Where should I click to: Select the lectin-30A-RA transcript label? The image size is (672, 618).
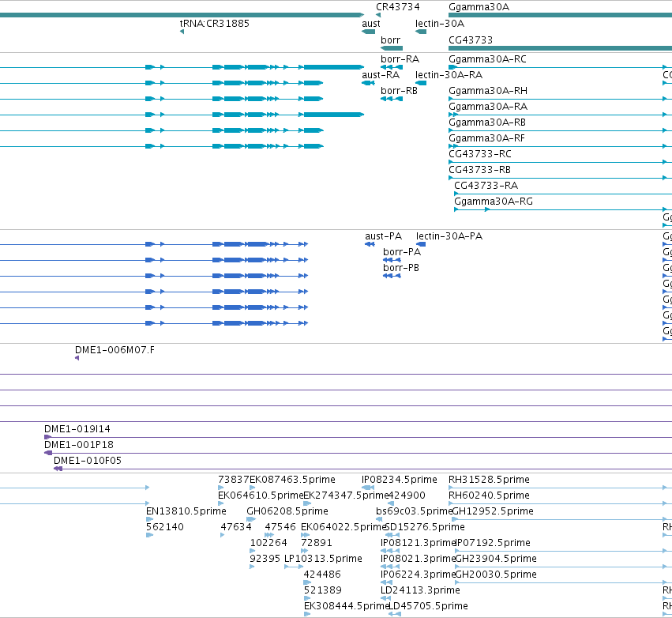(x=449, y=74)
